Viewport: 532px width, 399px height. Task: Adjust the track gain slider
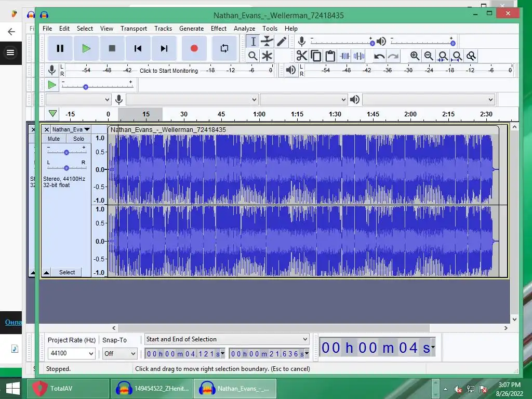[x=66, y=152]
